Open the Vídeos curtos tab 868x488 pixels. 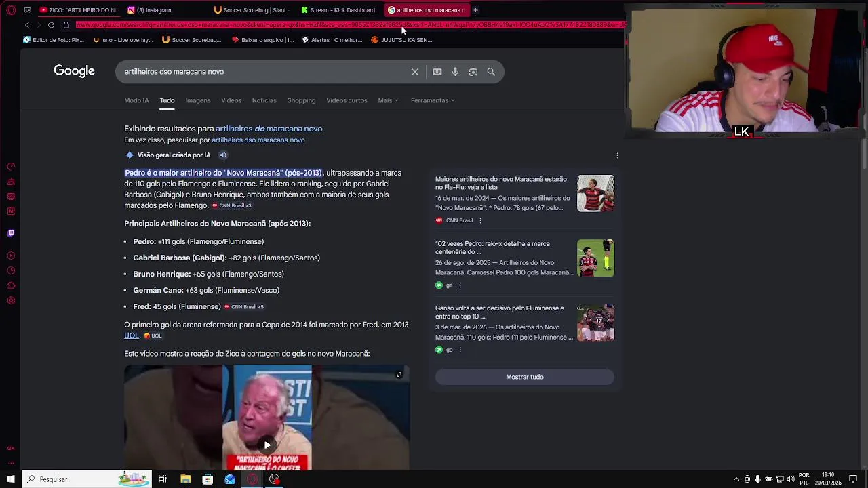click(x=347, y=100)
